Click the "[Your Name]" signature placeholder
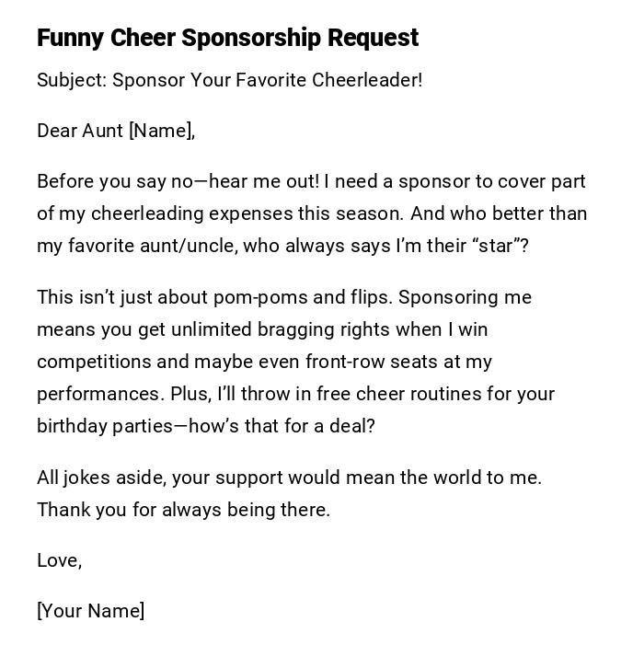644x668 pixels. [x=90, y=611]
